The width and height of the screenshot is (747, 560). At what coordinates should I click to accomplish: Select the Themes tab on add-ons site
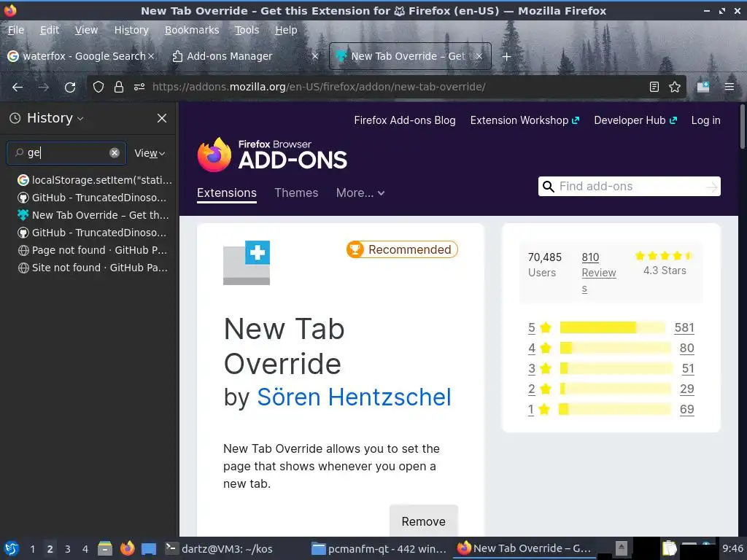(x=296, y=192)
